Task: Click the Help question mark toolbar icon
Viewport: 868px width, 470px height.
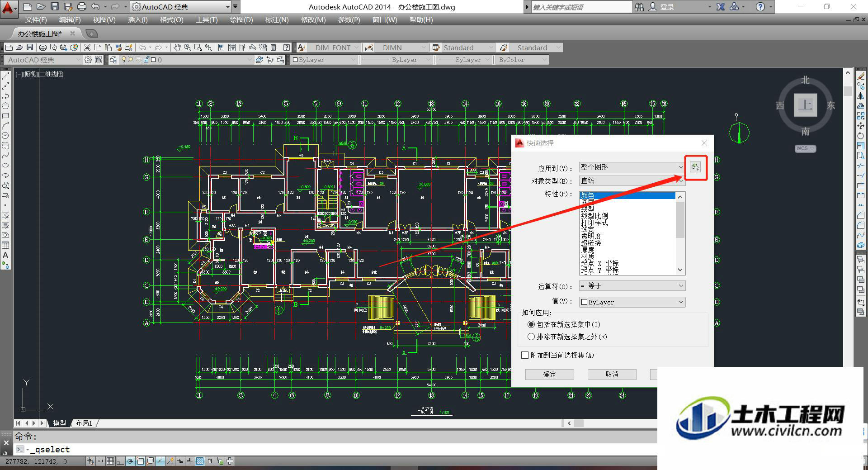Action: coord(287,47)
